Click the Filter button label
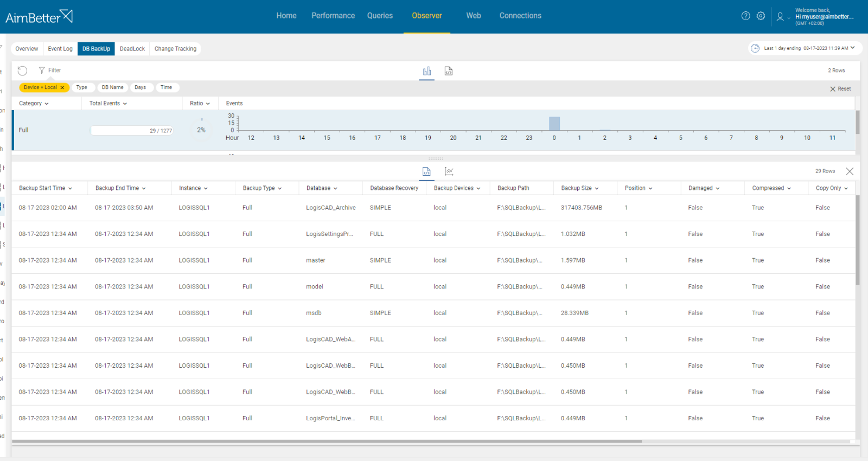Viewport: 868px width, 461px height. click(x=54, y=71)
